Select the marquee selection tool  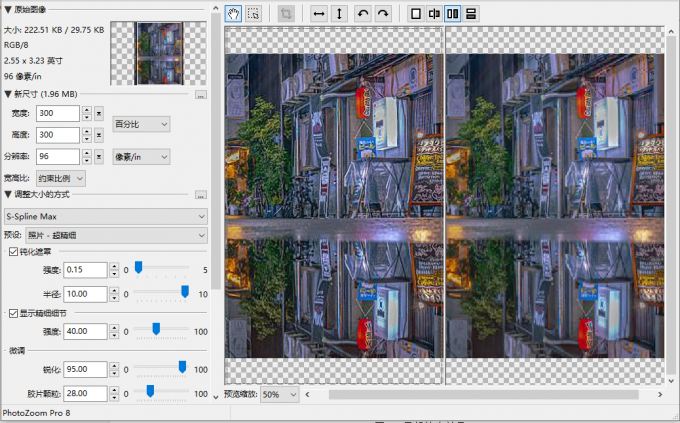(x=253, y=14)
